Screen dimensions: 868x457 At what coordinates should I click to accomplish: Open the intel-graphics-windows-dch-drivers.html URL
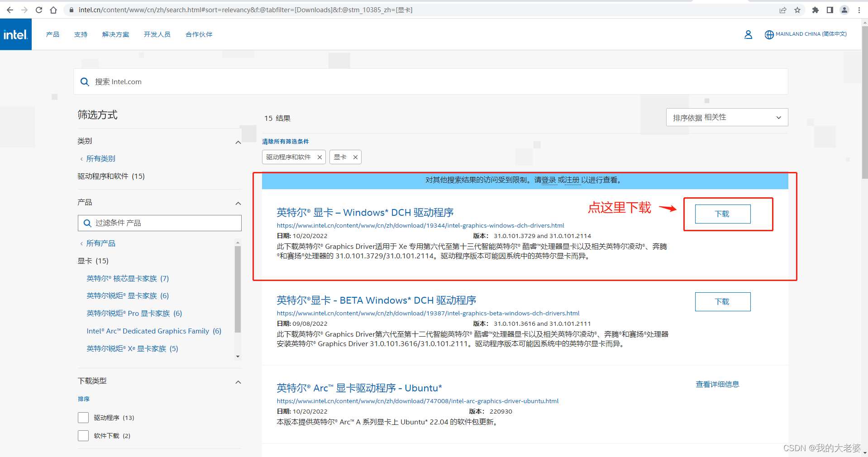pyautogui.click(x=420, y=225)
